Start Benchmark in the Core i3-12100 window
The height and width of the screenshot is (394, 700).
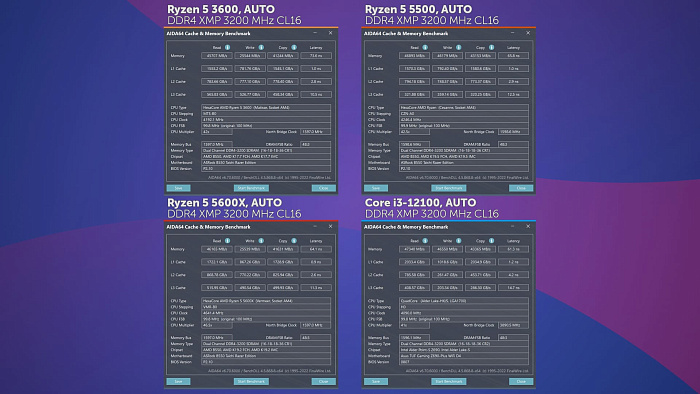pos(449,381)
